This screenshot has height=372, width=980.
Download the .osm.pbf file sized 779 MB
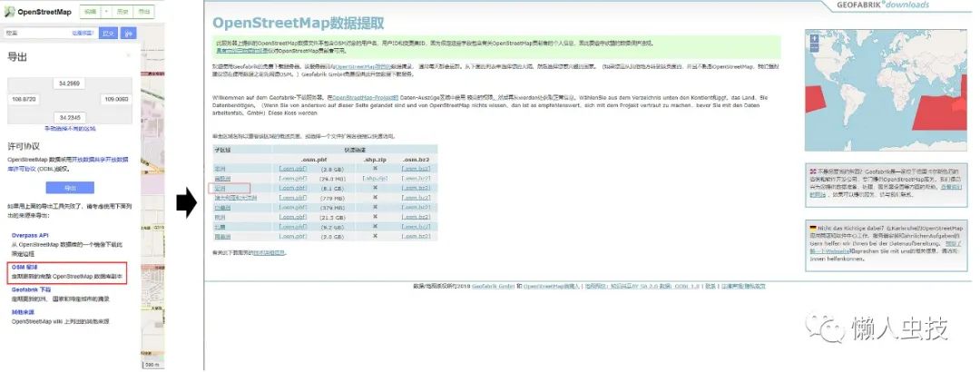click(x=293, y=197)
